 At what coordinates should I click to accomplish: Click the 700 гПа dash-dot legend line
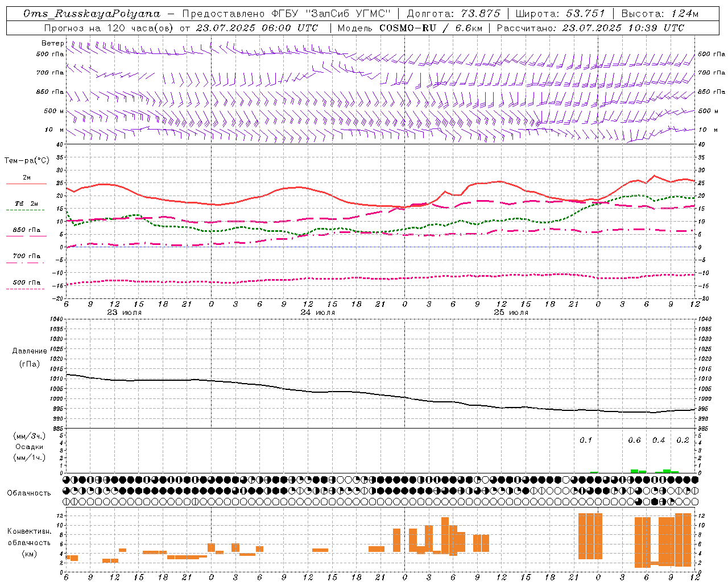coord(25,263)
